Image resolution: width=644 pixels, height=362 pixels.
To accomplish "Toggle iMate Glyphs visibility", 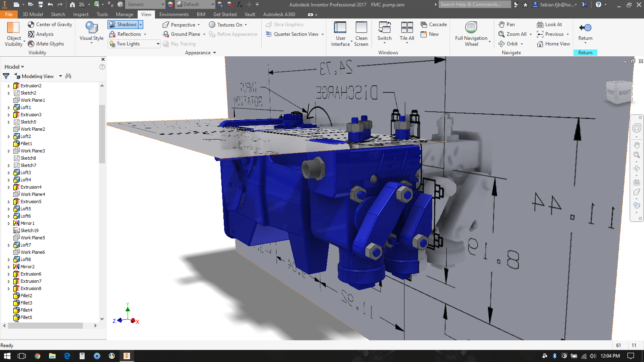I will tap(46, 44).
